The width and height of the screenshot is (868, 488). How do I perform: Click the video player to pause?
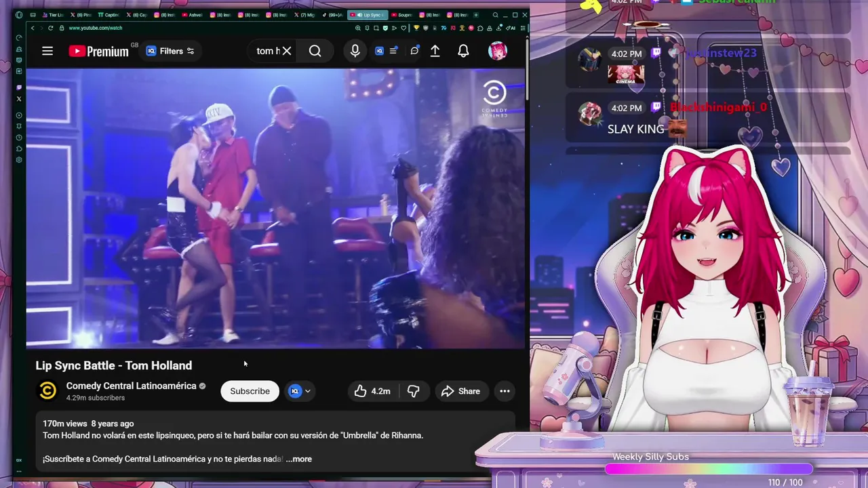(x=275, y=208)
